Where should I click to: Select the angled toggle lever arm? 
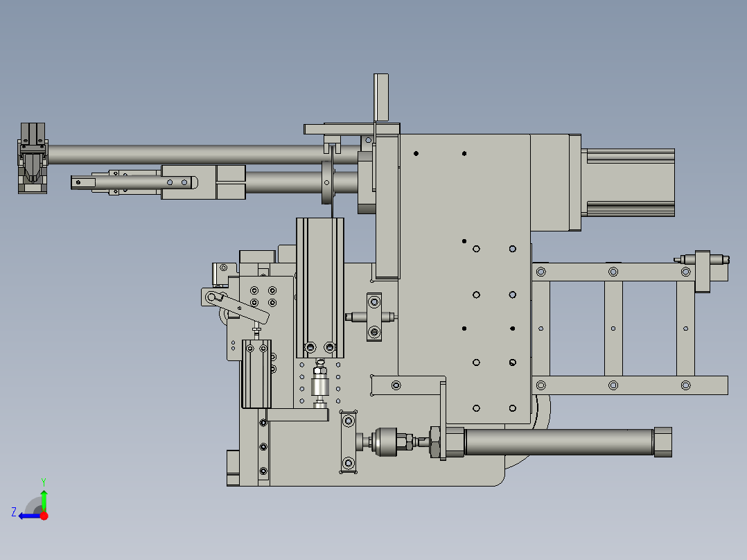(237, 307)
